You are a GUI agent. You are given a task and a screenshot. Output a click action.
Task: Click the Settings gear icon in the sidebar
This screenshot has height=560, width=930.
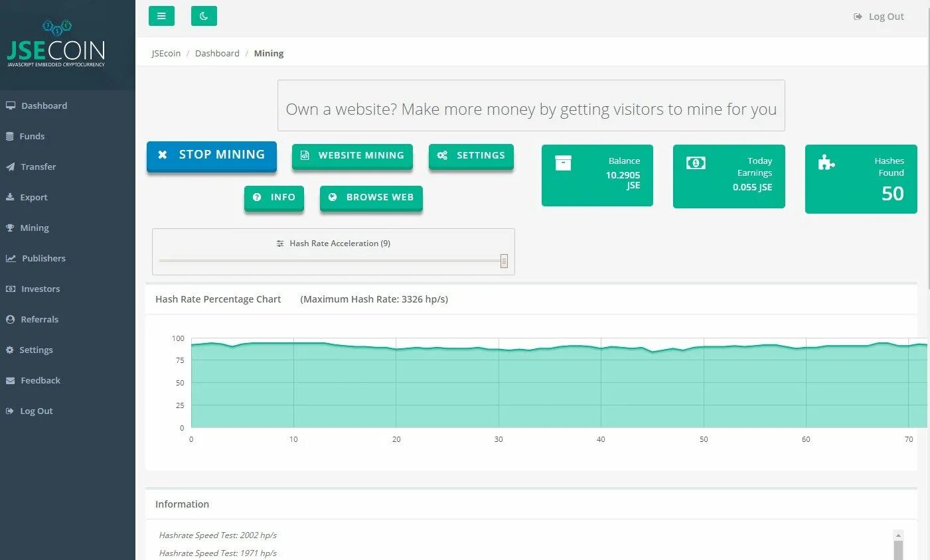pos(10,350)
